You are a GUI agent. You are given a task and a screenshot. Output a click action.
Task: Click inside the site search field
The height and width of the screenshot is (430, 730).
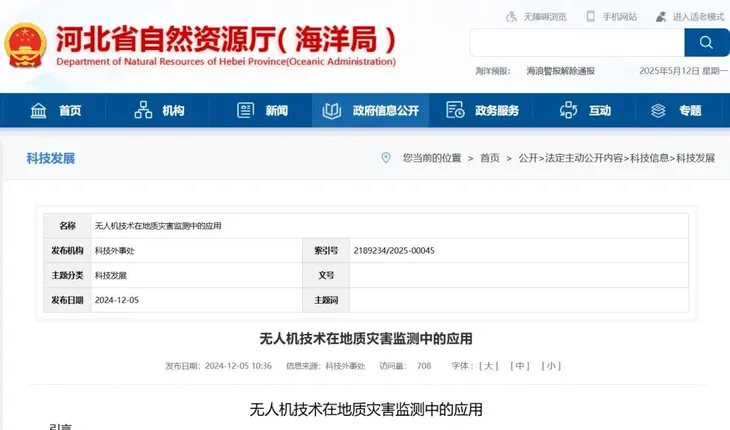[x=576, y=43]
